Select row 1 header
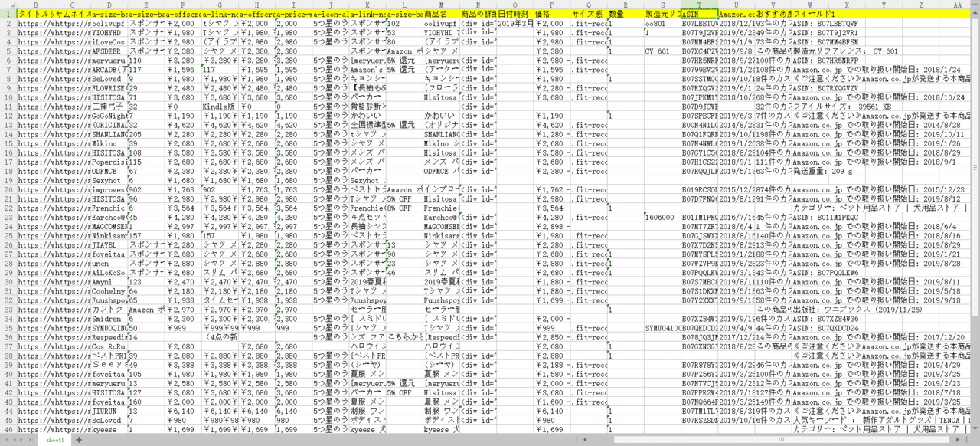980x446 pixels. pos(8,14)
